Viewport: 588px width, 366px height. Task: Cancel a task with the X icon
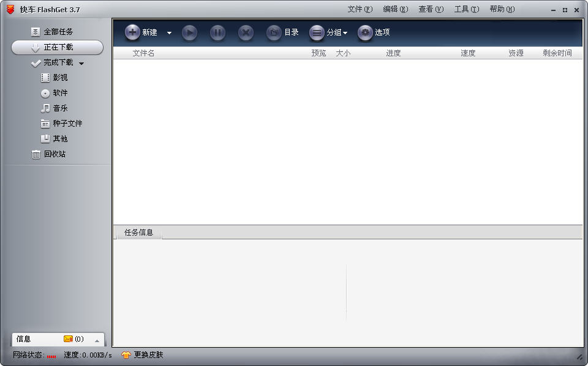(246, 32)
